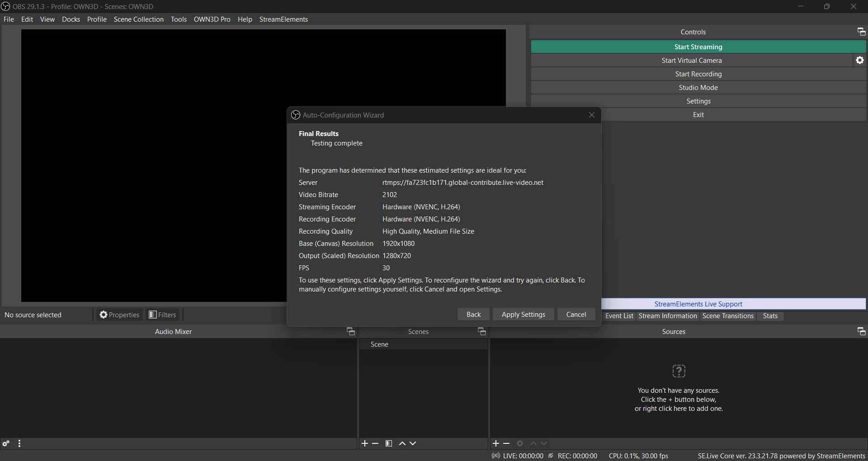
Task: Undock the Controls panel
Action: 861,32
